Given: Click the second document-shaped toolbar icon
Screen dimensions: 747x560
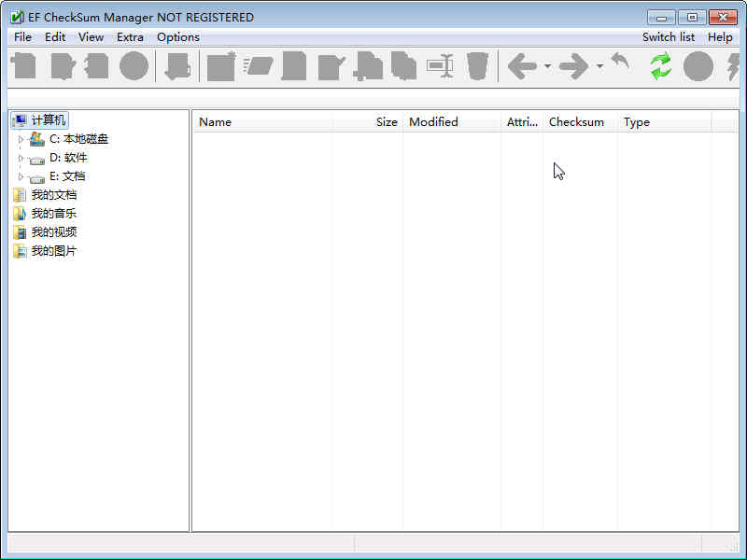Looking at the screenshot, I should pyautogui.click(x=63, y=65).
